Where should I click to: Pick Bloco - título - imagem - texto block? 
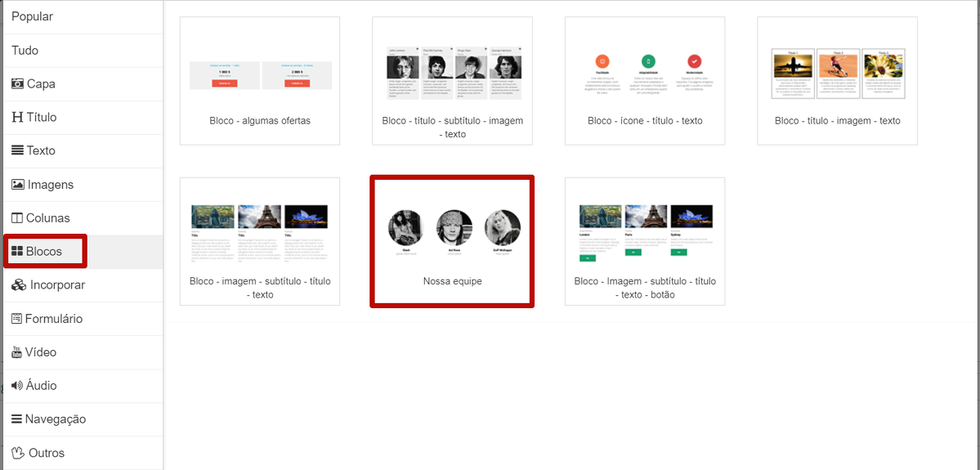point(837,81)
